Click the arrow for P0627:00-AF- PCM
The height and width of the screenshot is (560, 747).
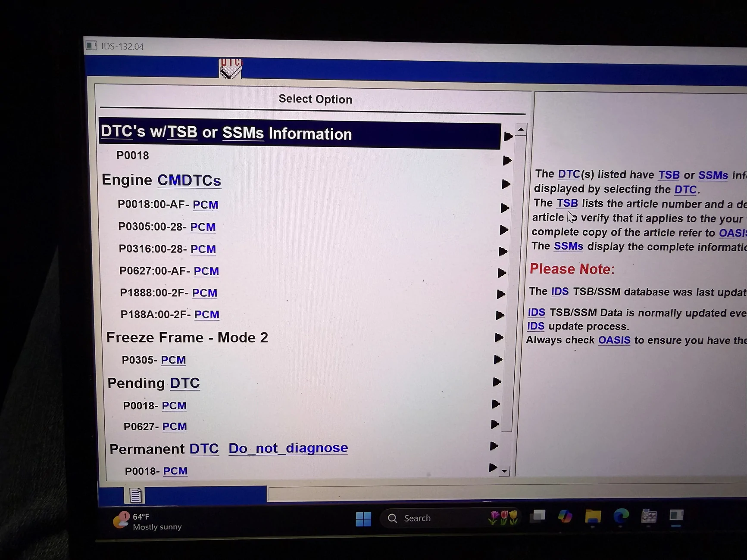502,273
